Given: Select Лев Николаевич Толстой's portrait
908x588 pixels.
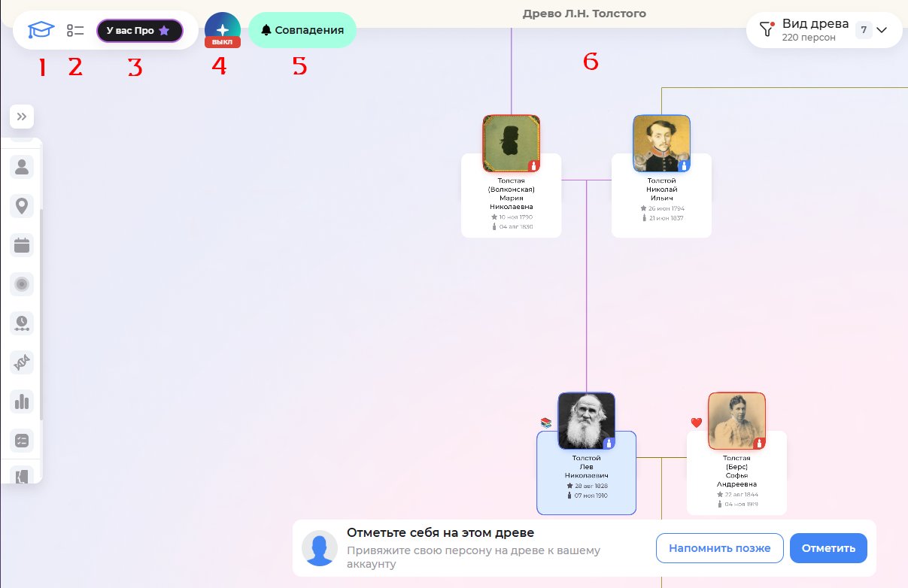Looking at the screenshot, I should pyautogui.click(x=586, y=421).
